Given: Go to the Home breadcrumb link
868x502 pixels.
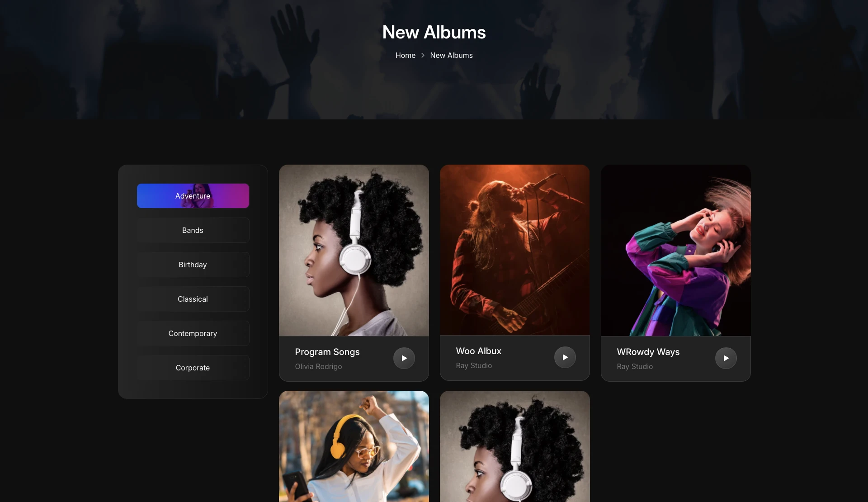Looking at the screenshot, I should [x=406, y=55].
